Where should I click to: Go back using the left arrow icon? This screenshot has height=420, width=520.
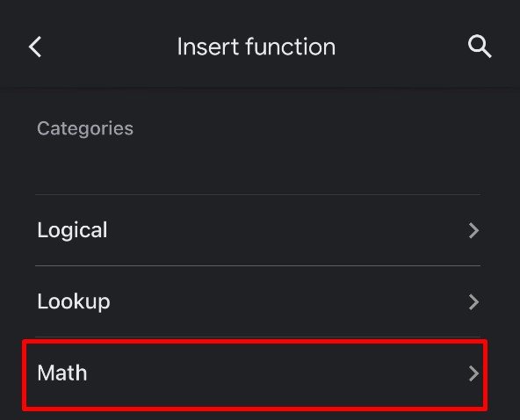[x=35, y=47]
